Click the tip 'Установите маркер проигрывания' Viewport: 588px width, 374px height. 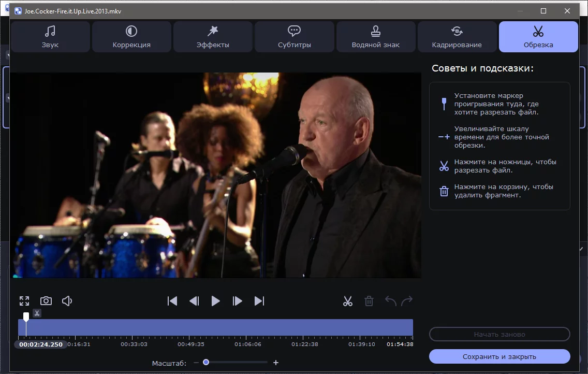[x=496, y=104]
